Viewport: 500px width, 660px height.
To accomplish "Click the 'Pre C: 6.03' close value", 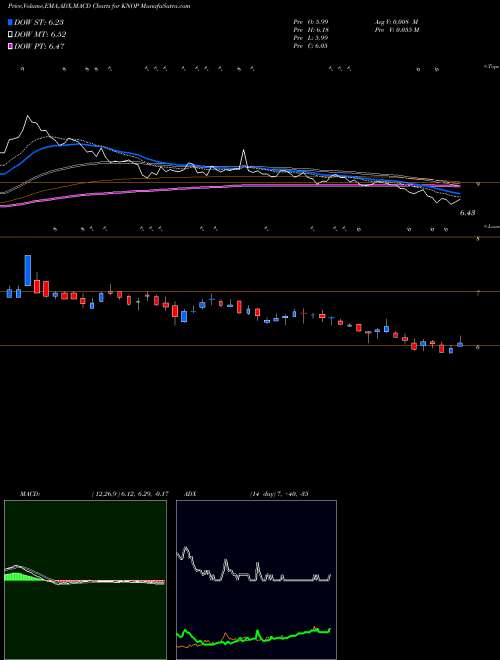I will (x=311, y=45).
